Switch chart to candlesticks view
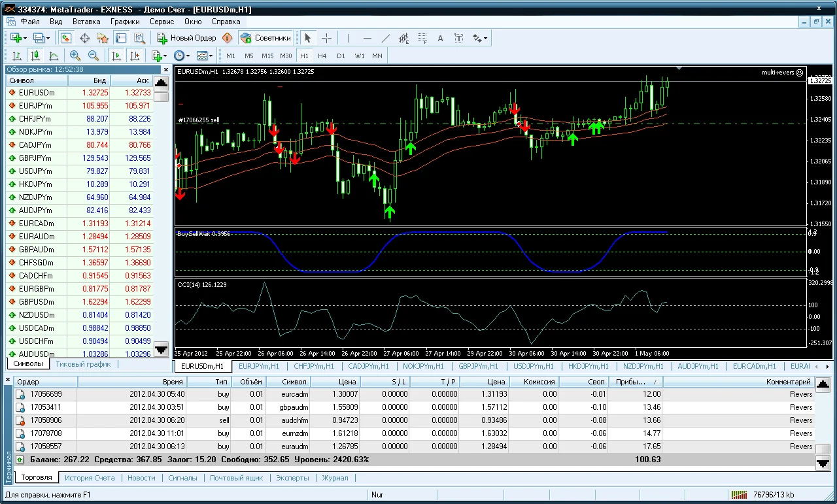The image size is (837, 504). tap(35, 56)
